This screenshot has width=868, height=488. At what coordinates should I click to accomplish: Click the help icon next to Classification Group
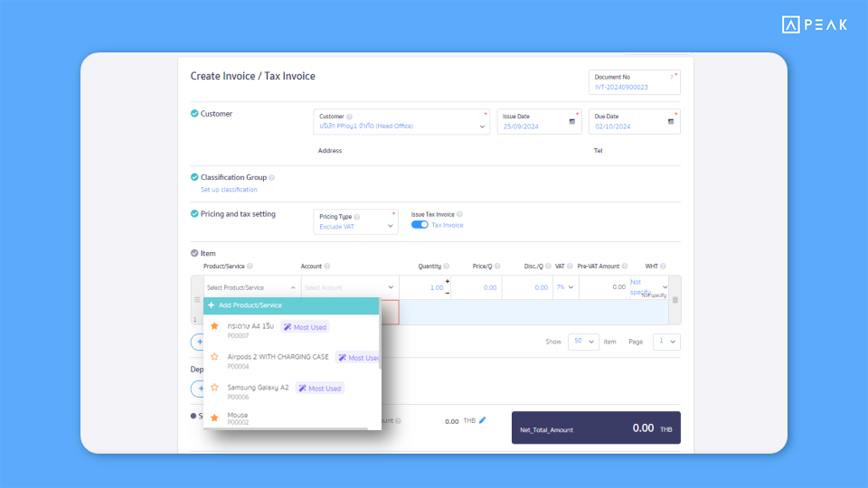point(272,178)
